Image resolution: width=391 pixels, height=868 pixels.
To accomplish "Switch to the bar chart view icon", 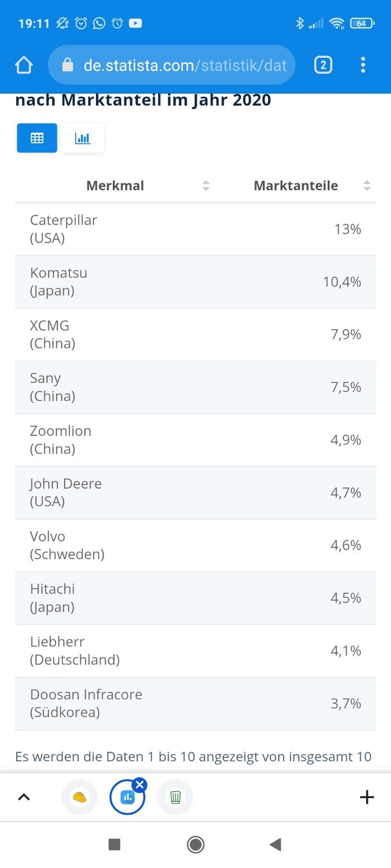I will [x=83, y=138].
